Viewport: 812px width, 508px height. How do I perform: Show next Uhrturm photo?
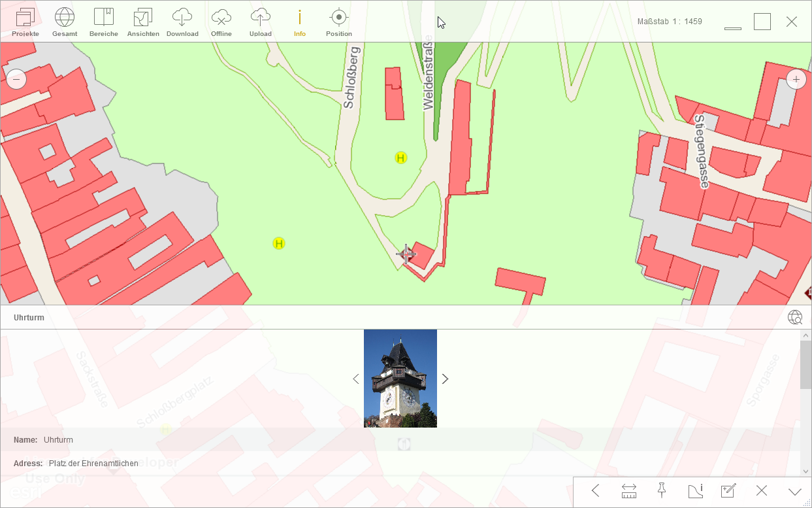tap(445, 379)
